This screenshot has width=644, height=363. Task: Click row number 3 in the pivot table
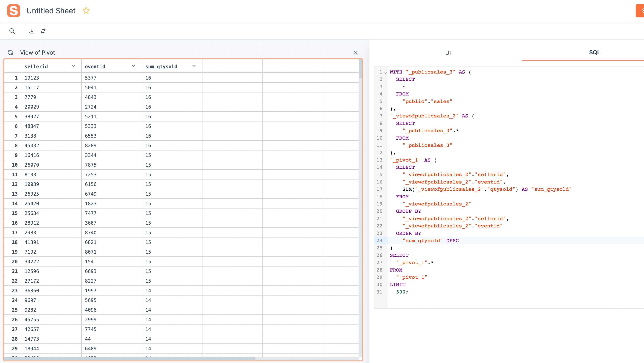[16, 97]
